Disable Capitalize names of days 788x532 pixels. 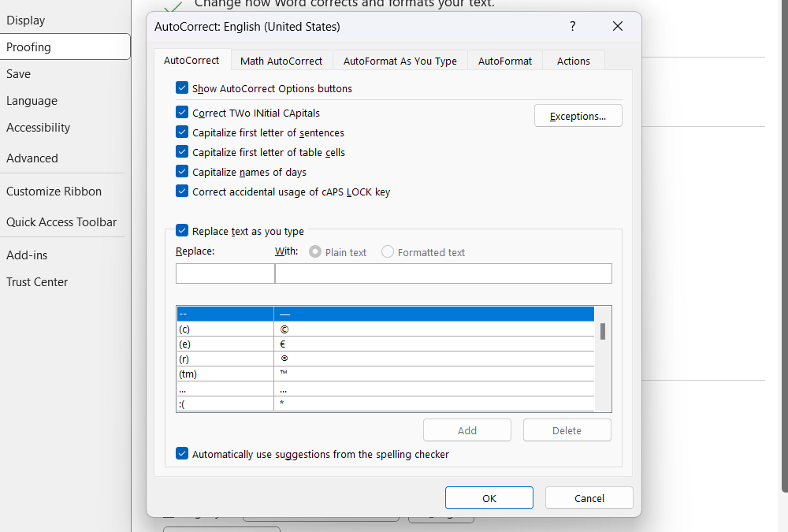tap(182, 171)
